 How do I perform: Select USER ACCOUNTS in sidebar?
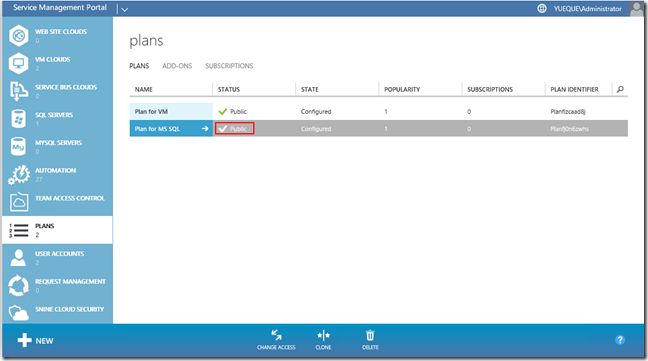pos(60,253)
